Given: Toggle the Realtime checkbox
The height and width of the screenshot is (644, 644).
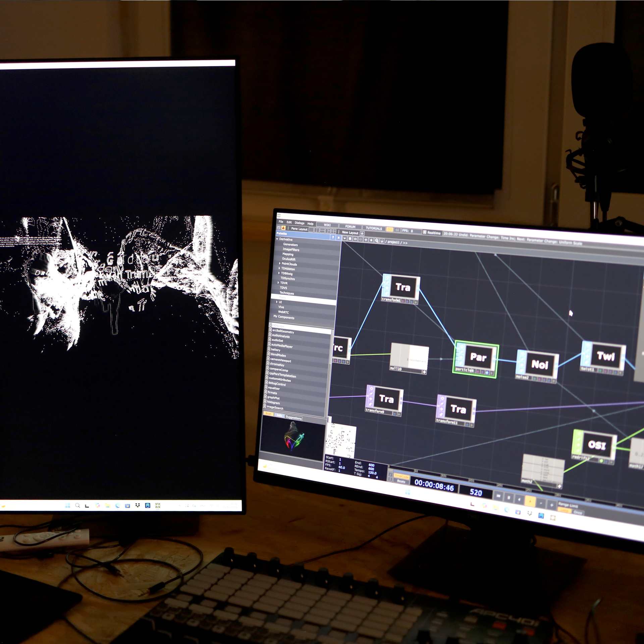Looking at the screenshot, I should pyautogui.click(x=425, y=232).
